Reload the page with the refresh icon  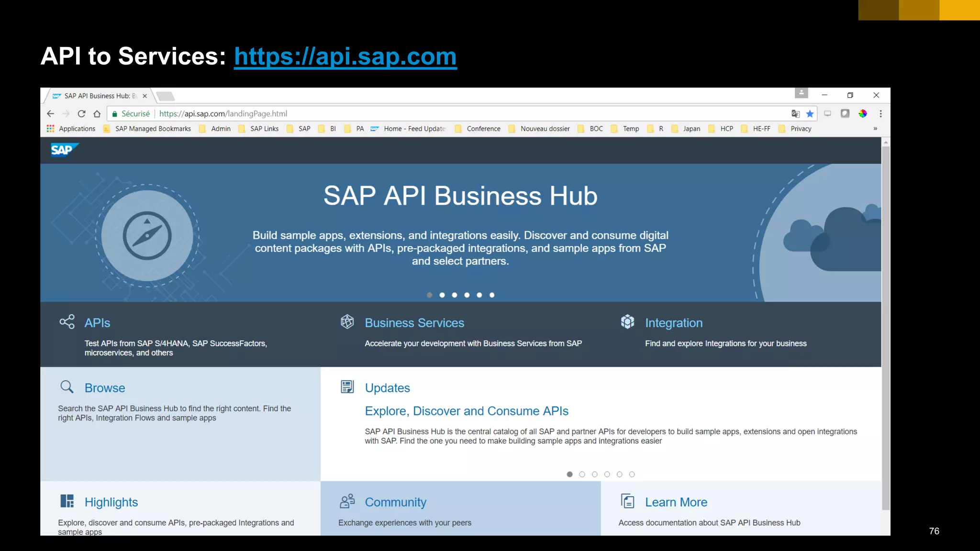[81, 113]
